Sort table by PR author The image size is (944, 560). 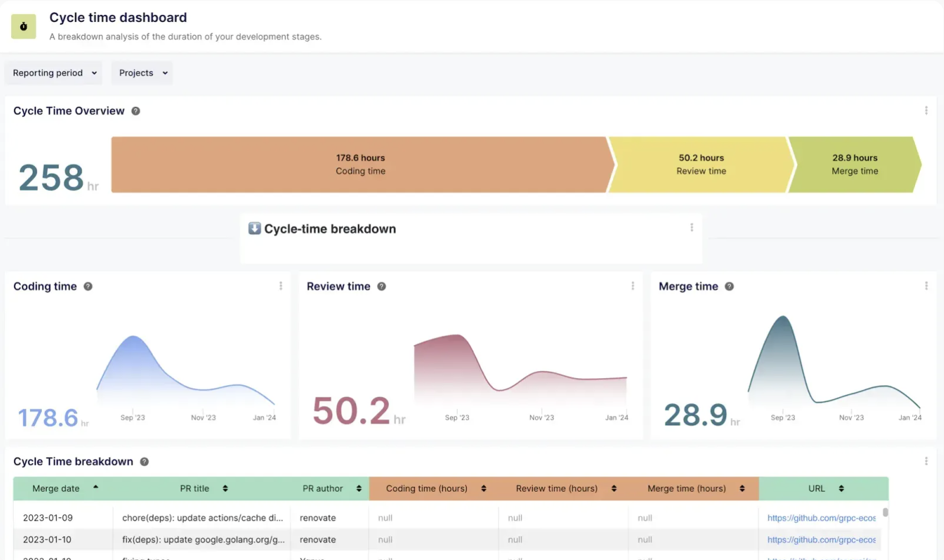pos(359,489)
